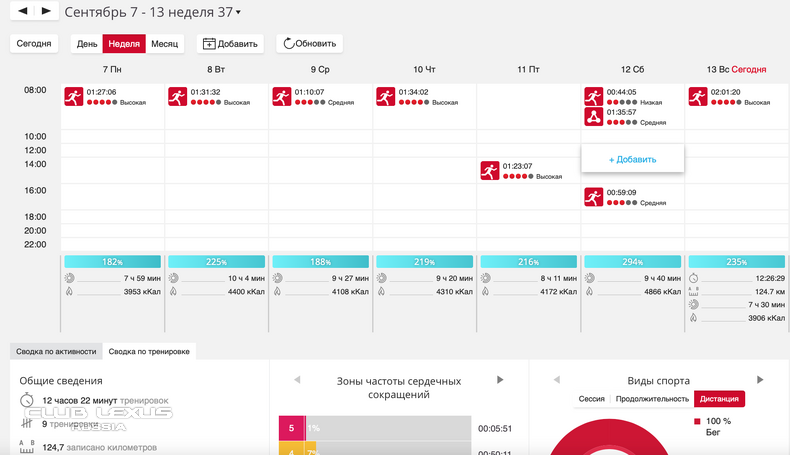Open running session 01:10:07 icon
Image resolution: width=790 pixels, height=455 pixels.
[x=282, y=96]
